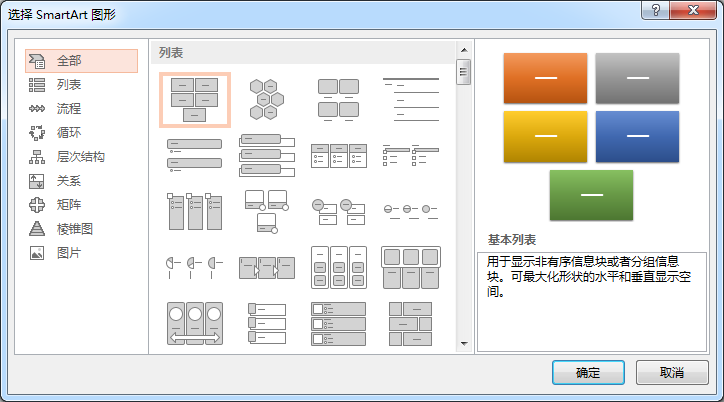The height and width of the screenshot is (402, 724).
Task: Click the gallery scrollbar thumb
Action: (463, 72)
